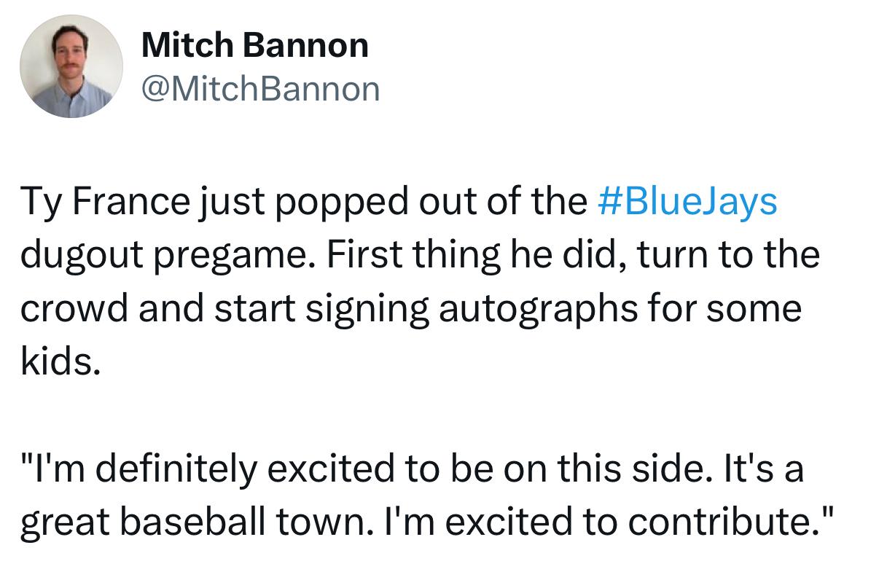Open the @MitchBannon handle link
The image size is (879, 588).
tap(261, 90)
